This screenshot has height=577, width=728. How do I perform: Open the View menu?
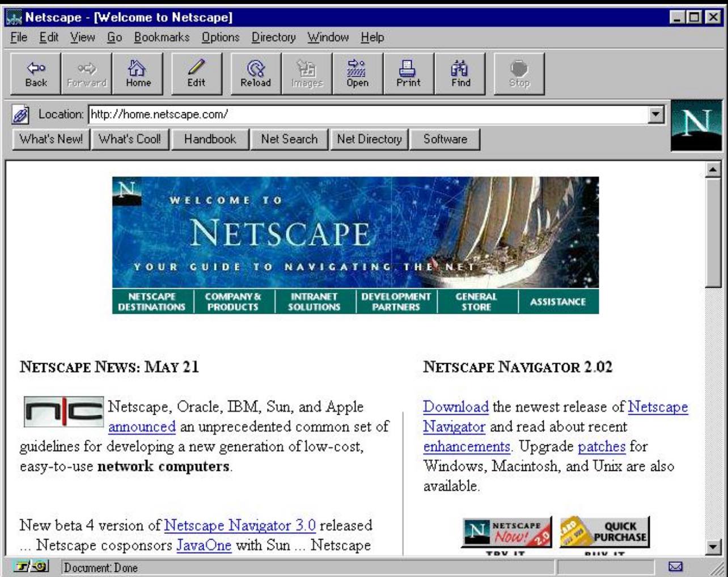(x=83, y=37)
